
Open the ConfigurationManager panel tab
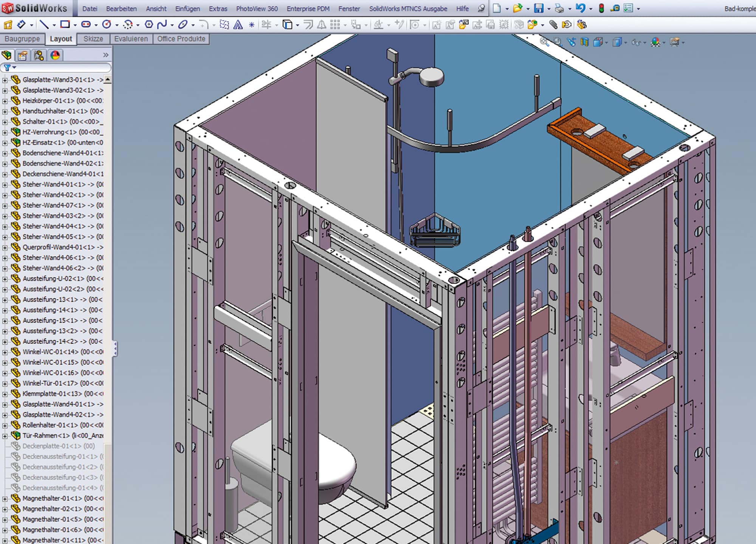tap(39, 56)
